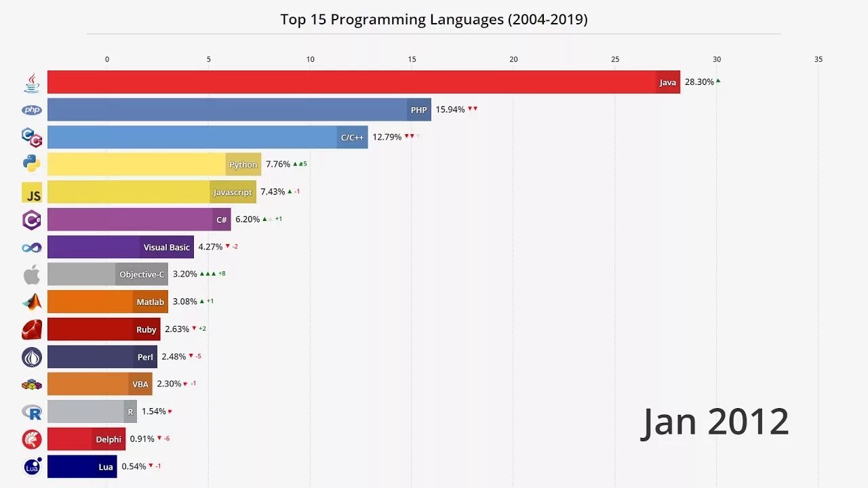Click the Java coffee cup logo
Image resolution: width=868 pixels, height=488 pixels.
(x=32, y=83)
